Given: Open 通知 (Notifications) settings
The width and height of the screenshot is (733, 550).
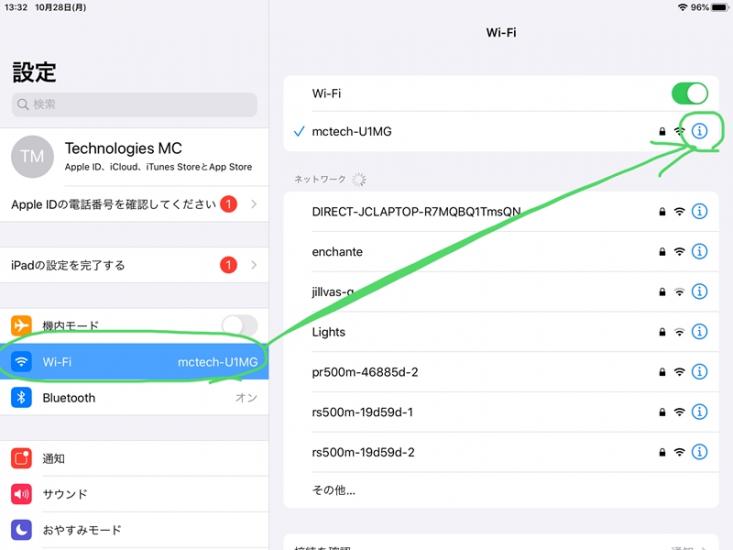Looking at the screenshot, I should click(x=134, y=458).
